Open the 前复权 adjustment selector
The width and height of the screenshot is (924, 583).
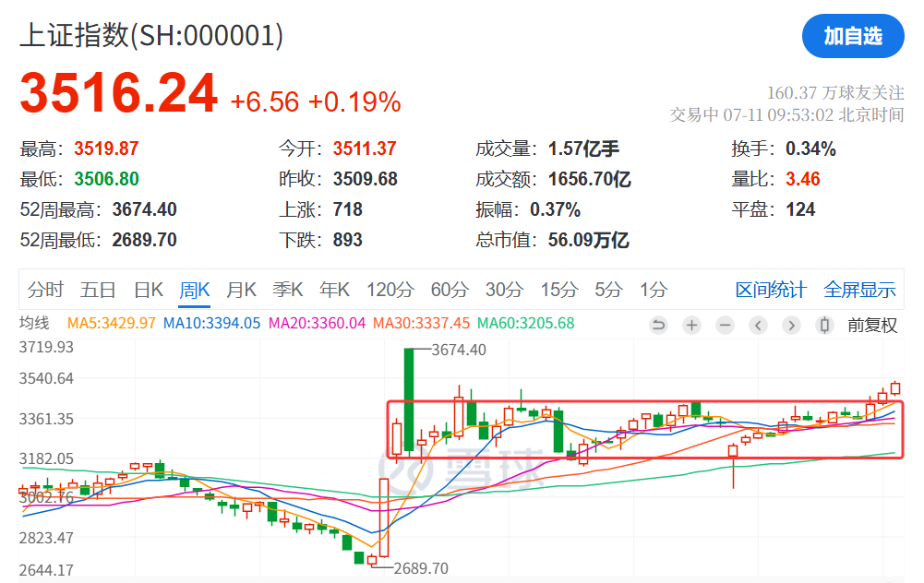872,325
